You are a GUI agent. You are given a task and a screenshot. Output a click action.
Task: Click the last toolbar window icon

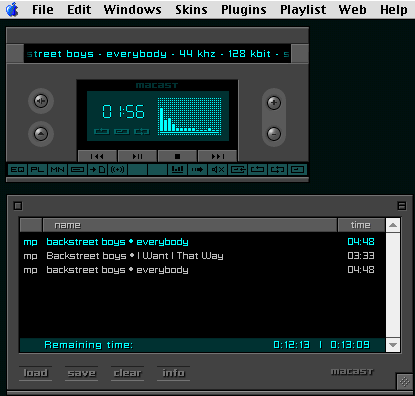pyautogui.click(x=297, y=170)
